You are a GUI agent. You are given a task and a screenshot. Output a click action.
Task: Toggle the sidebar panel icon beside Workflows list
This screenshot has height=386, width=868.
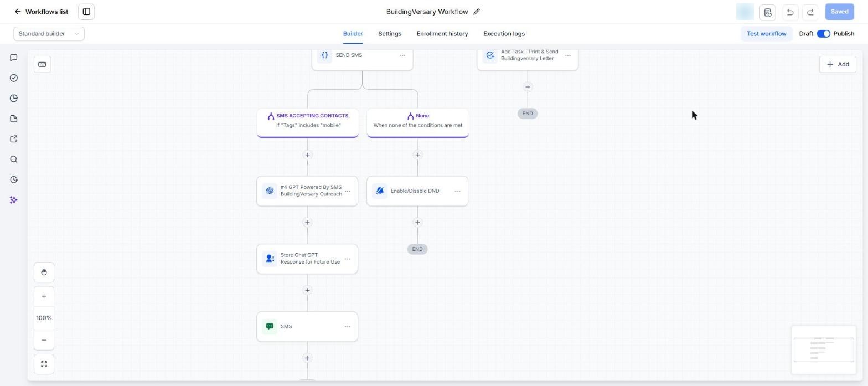(x=86, y=12)
